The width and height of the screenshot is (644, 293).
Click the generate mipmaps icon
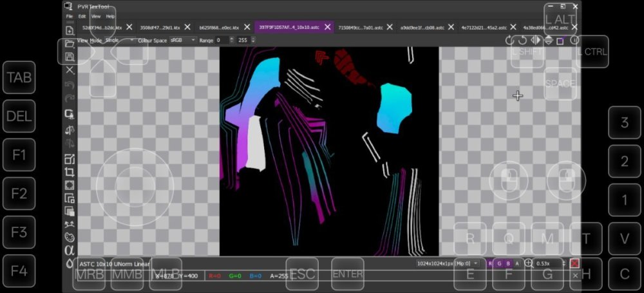[70, 224]
